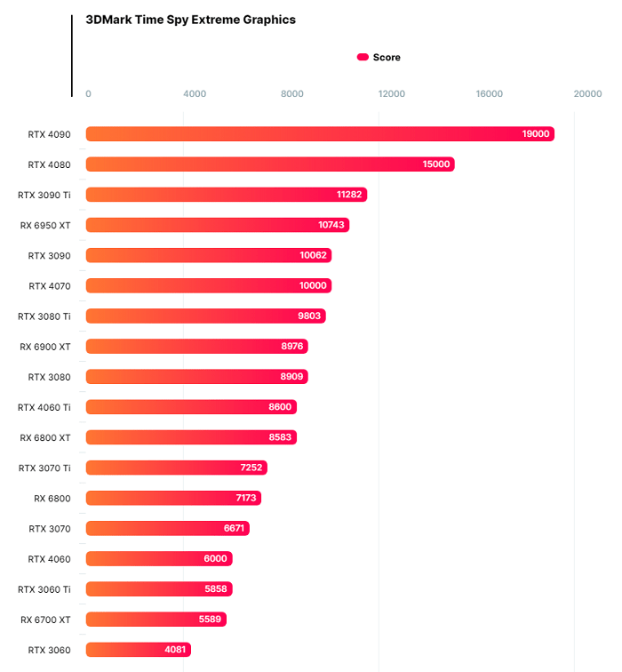The width and height of the screenshot is (622, 672).
Task: Click the RTX 3090 Ti bar
Action: (227, 195)
